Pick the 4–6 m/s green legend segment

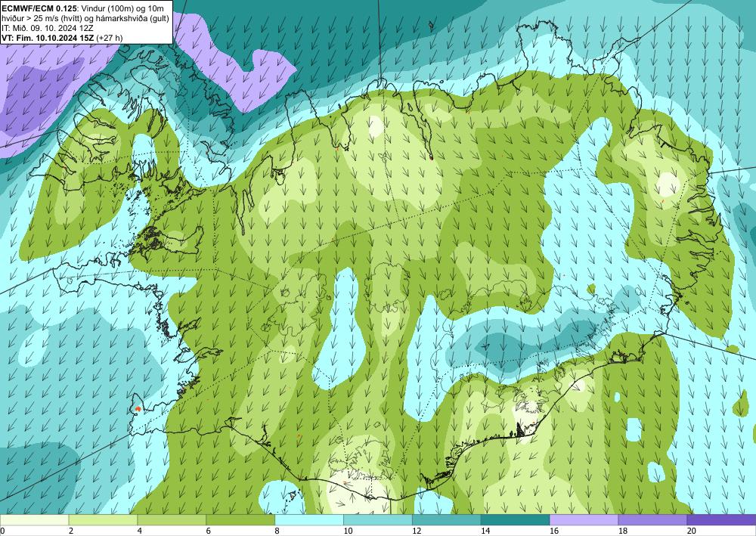172,519
